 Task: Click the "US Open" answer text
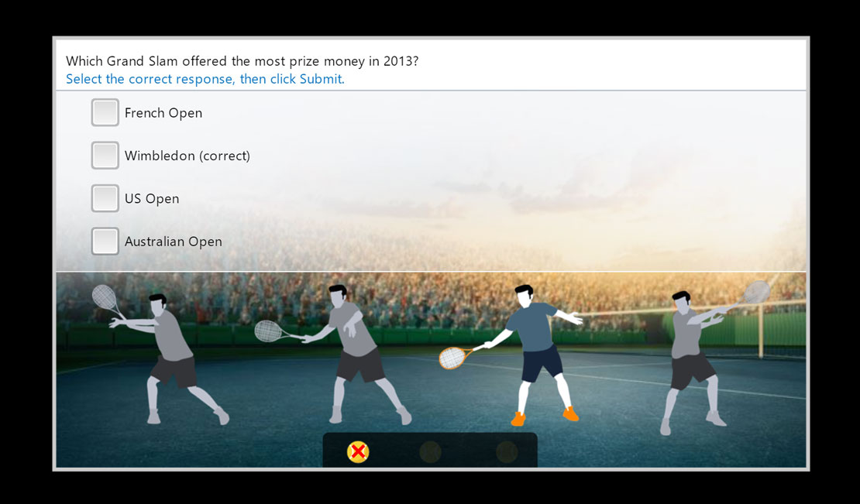click(x=152, y=199)
